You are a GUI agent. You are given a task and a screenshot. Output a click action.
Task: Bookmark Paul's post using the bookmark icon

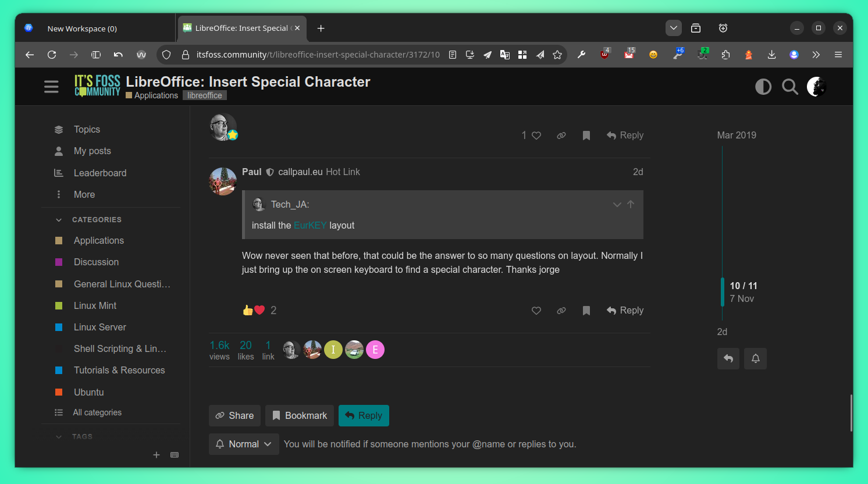pyautogui.click(x=586, y=311)
